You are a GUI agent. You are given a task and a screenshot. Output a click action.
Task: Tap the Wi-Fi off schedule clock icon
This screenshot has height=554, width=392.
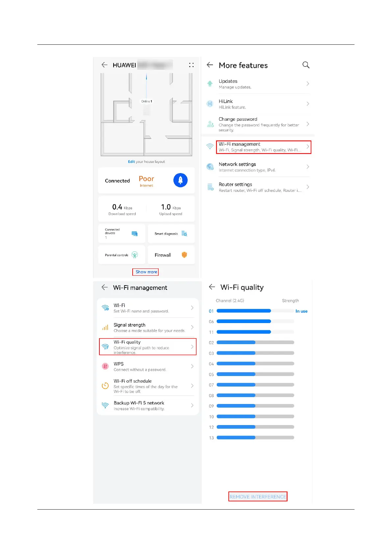105,386
